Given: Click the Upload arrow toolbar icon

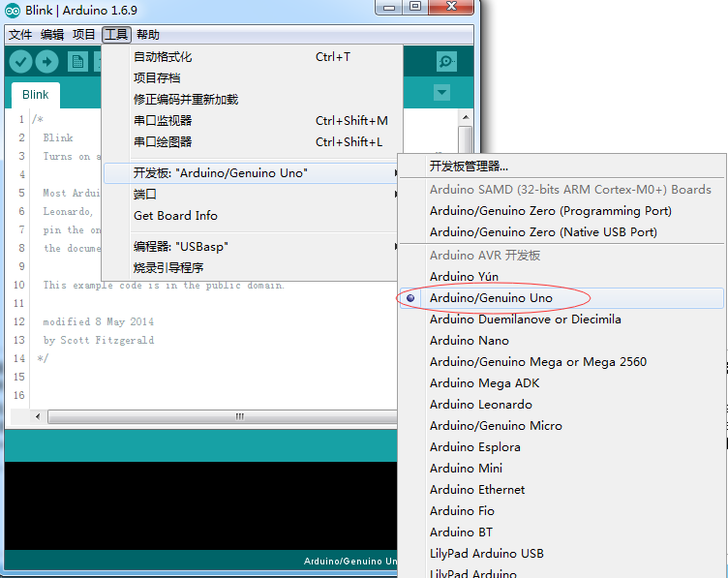Looking at the screenshot, I should [46, 62].
